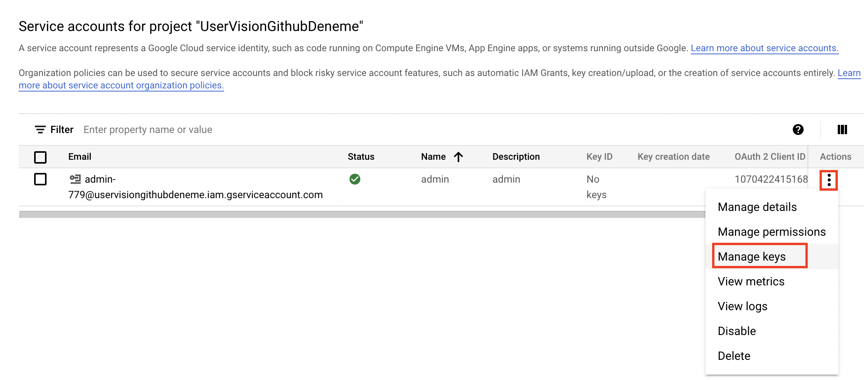Click the Name column sort arrow
The width and height of the screenshot is (868, 380).
click(x=458, y=157)
